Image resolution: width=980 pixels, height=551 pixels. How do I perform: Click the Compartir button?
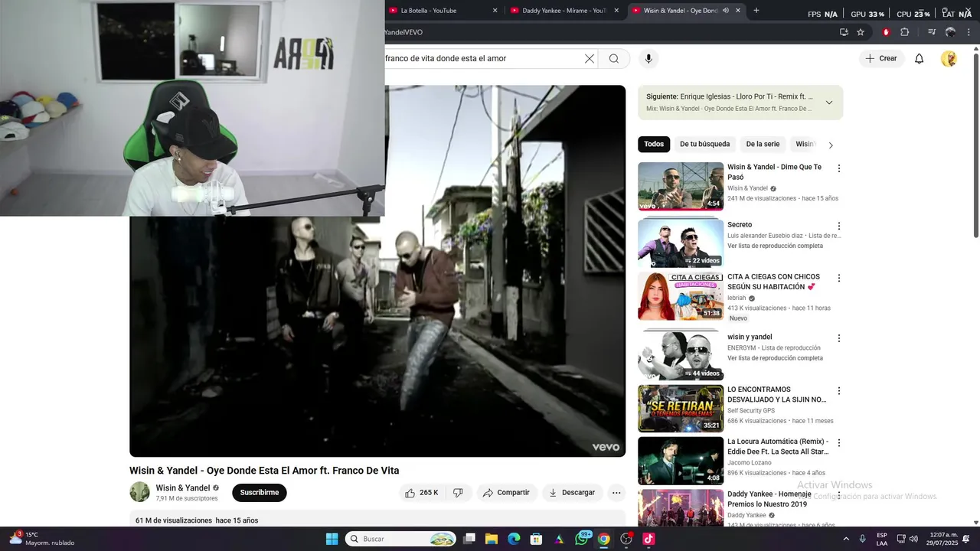[x=505, y=493]
